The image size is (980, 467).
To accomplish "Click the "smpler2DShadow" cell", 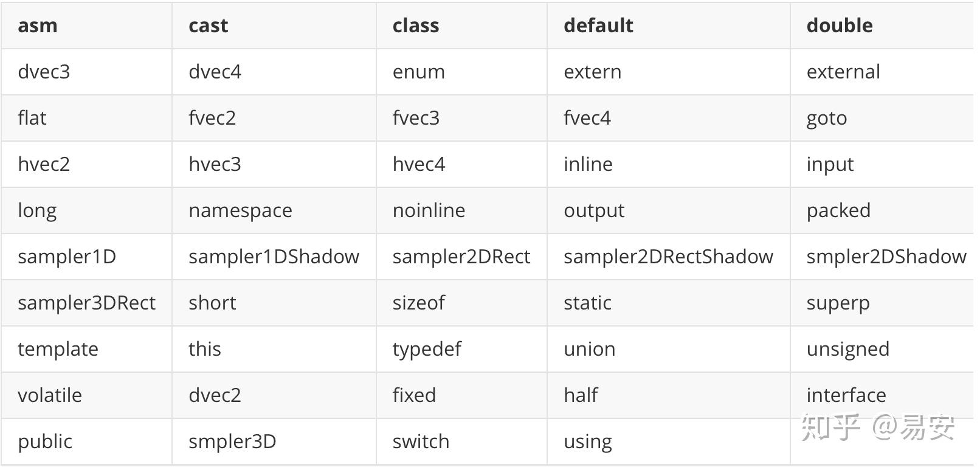I will coord(886,257).
